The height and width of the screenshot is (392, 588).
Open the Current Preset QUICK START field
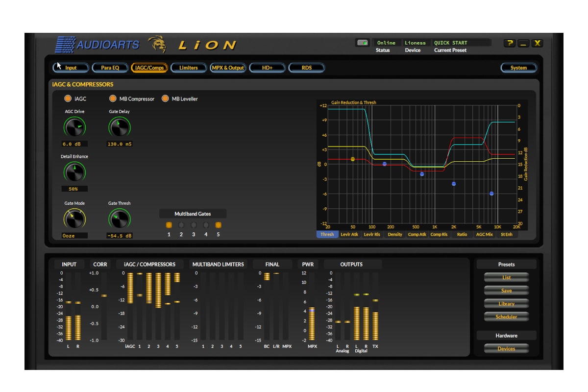461,43
